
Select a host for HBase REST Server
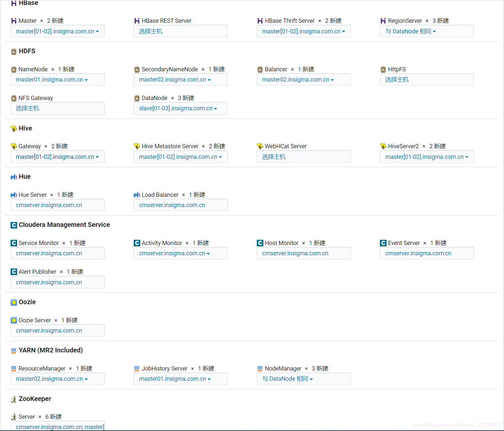(181, 31)
